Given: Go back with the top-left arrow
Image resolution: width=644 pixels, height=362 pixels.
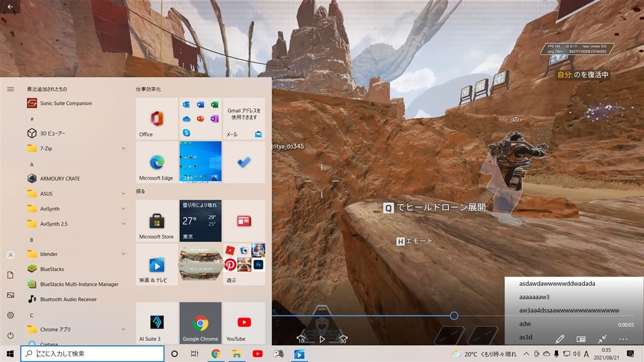Looking at the screenshot, I should pyautogui.click(x=10, y=6).
